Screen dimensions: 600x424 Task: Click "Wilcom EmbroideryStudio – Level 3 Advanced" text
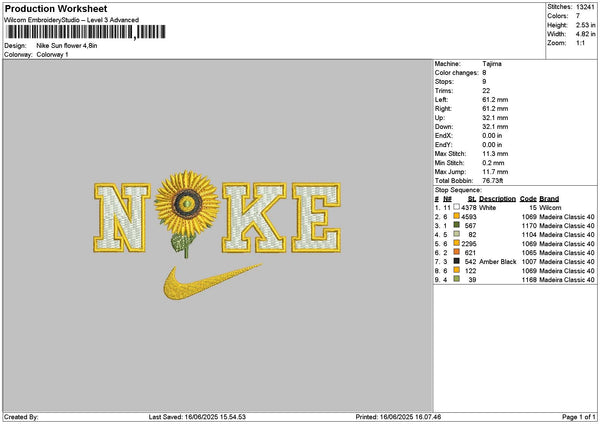pos(72,20)
